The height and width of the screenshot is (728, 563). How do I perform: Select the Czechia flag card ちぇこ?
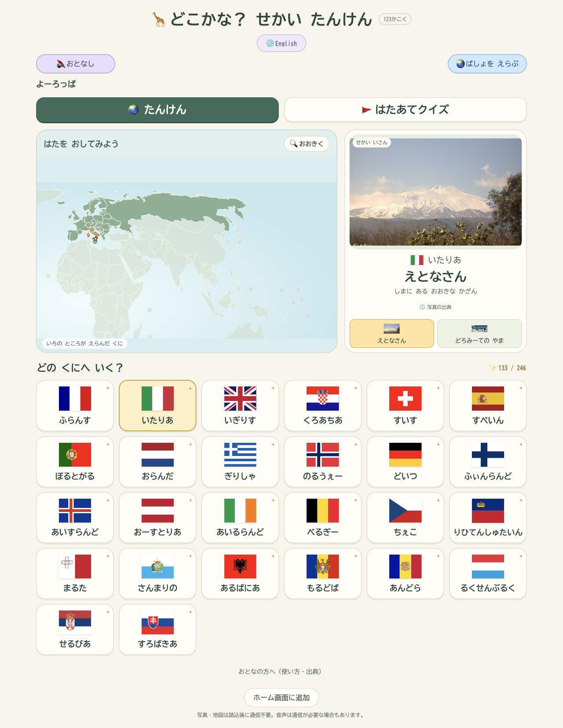[x=406, y=518]
